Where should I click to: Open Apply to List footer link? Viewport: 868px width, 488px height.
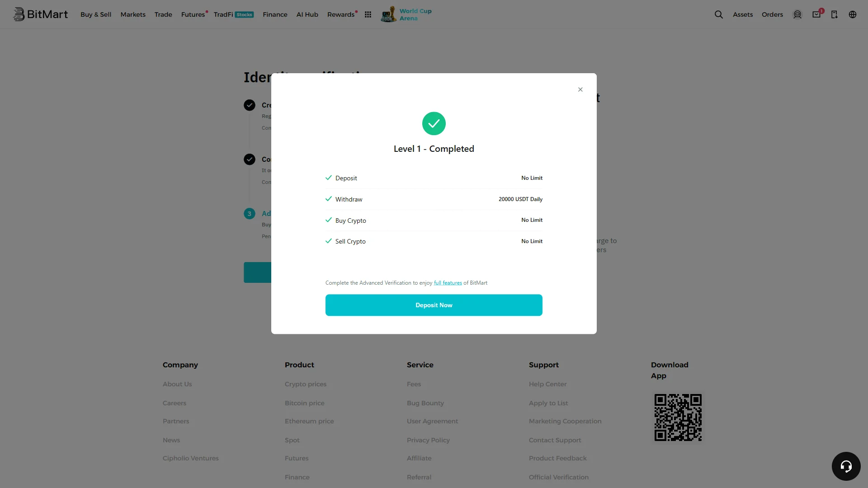pos(548,403)
